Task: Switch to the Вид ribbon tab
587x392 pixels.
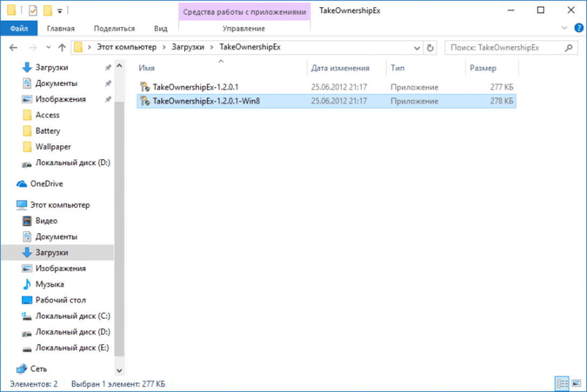Action: [160, 29]
